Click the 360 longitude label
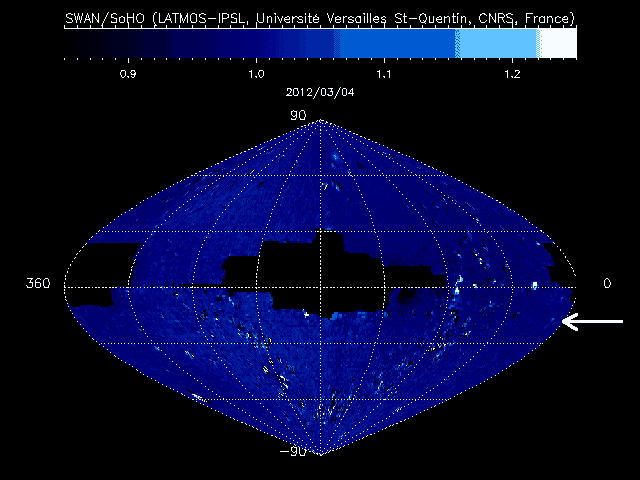Screen dimensions: 640x480 [38, 283]
